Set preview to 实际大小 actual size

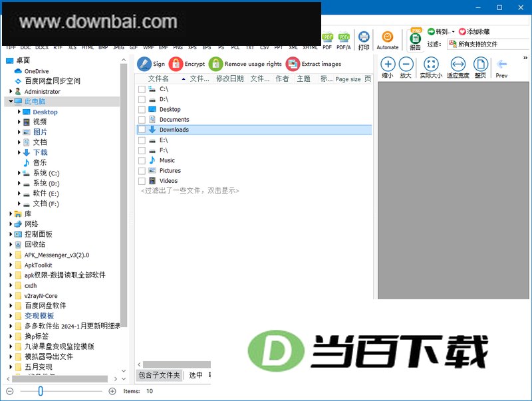pyautogui.click(x=431, y=68)
